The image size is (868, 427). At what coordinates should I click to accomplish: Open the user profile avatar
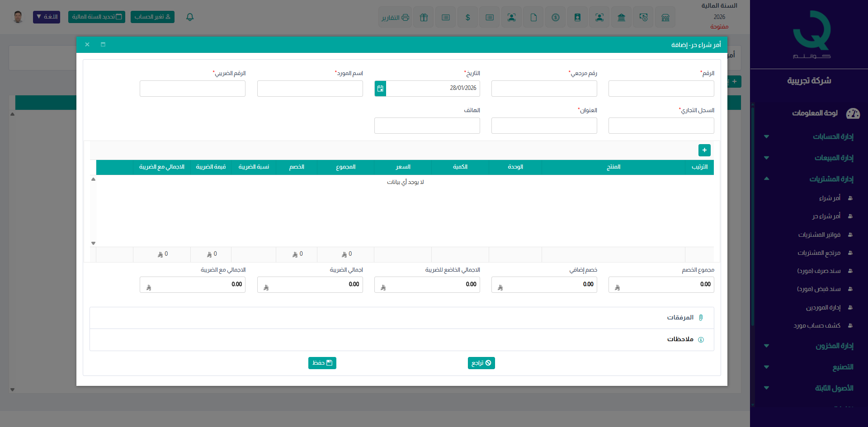point(18,17)
